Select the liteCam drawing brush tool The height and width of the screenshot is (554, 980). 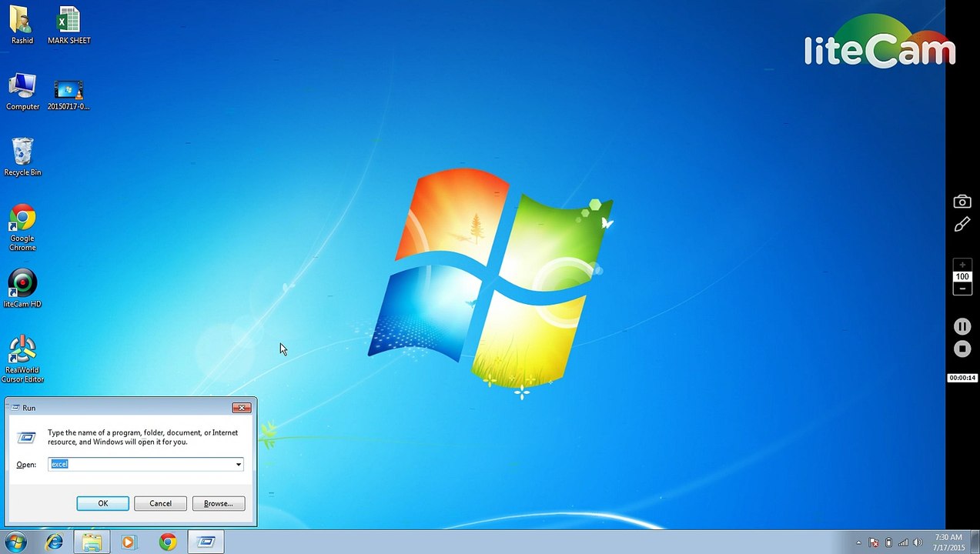pyautogui.click(x=962, y=224)
